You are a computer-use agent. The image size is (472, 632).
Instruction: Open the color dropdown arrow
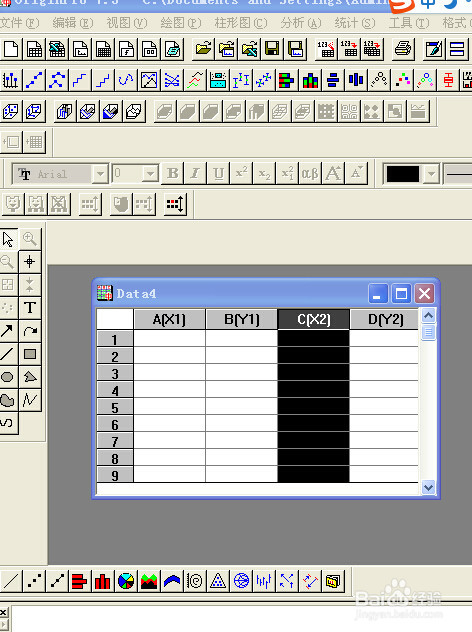click(431, 174)
